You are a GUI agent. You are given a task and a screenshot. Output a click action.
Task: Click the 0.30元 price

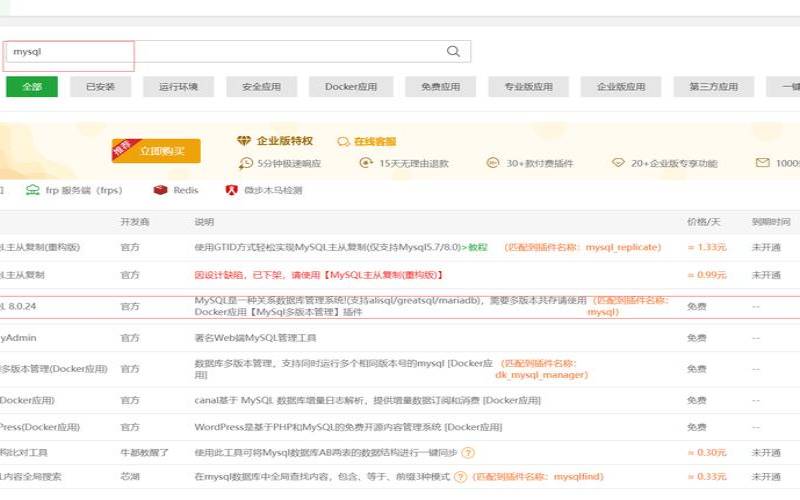pyautogui.click(x=707, y=453)
